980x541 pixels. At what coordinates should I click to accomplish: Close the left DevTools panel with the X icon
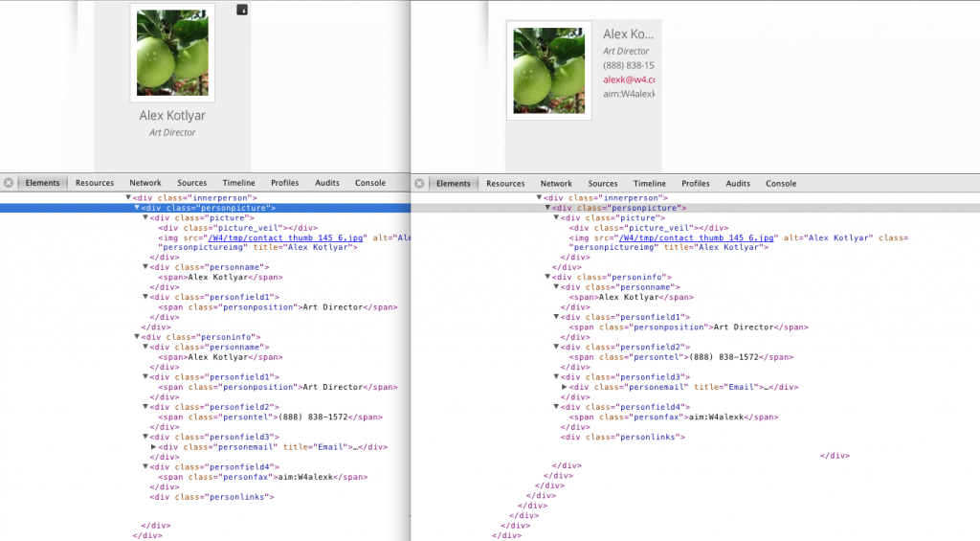coord(9,183)
